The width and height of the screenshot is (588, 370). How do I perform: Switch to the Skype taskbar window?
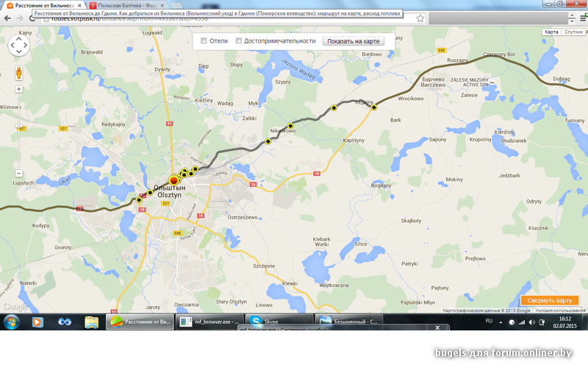(x=279, y=321)
